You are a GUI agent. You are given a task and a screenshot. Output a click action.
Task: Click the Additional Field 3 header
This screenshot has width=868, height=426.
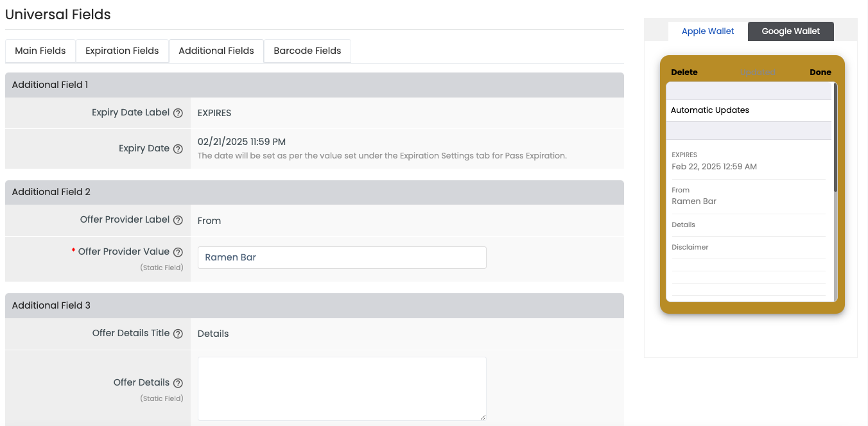pyautogui.click(x=315, y=305)
